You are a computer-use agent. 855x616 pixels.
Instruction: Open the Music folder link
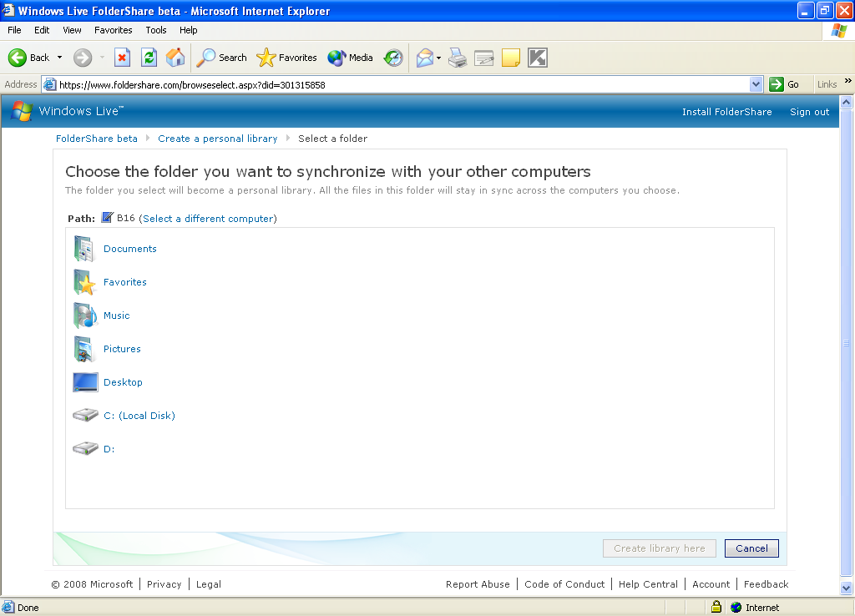(x=117, y=315)
